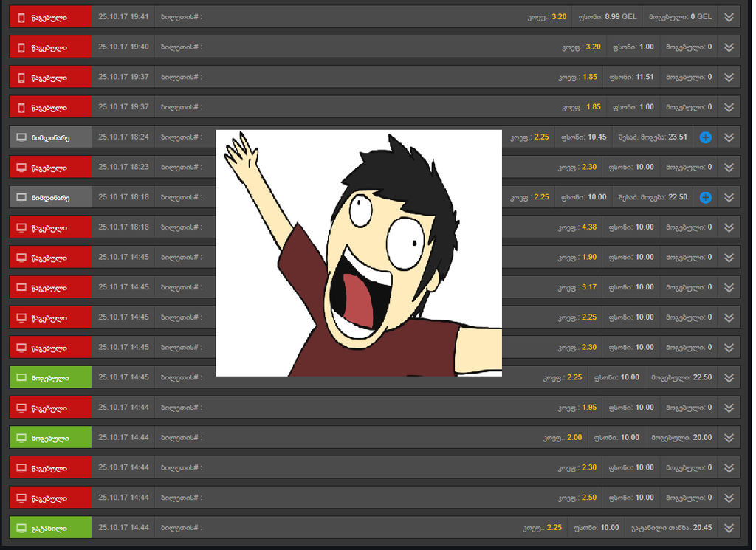
Task: Click the phone icon on the 19:41 bet
Action: click(21, 18)
